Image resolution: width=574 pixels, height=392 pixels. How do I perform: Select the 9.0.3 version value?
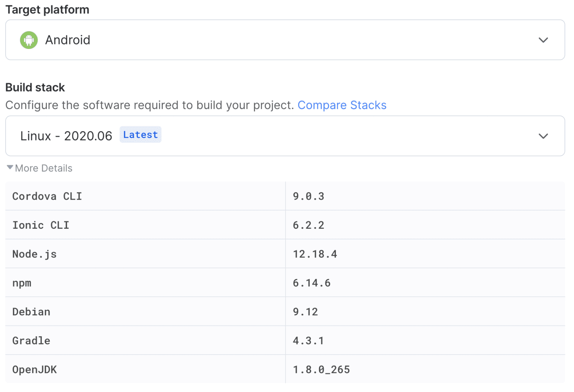(309, 196)
